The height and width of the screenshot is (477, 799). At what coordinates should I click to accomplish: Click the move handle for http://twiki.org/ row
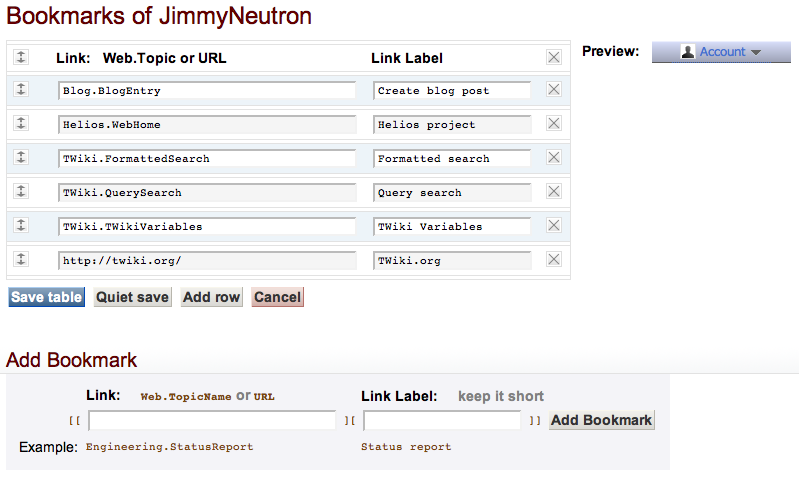pos(20,260)
